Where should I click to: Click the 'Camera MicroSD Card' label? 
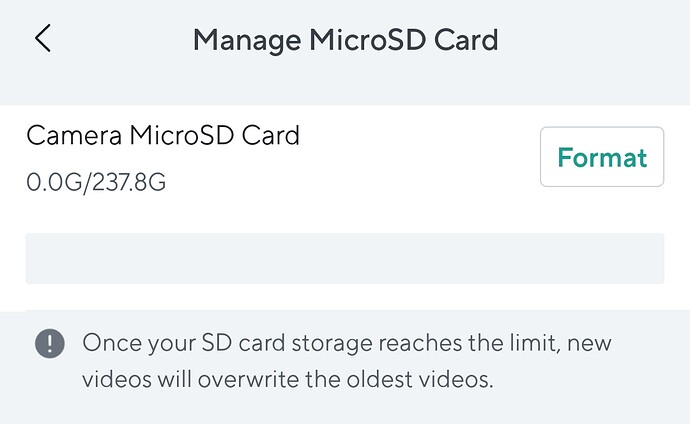pos(163,135)
